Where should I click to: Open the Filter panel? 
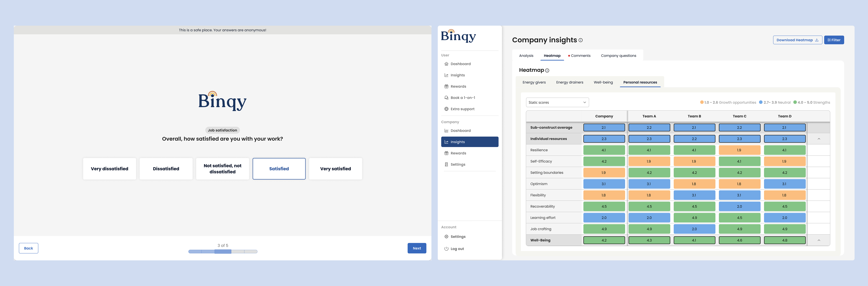834,40
